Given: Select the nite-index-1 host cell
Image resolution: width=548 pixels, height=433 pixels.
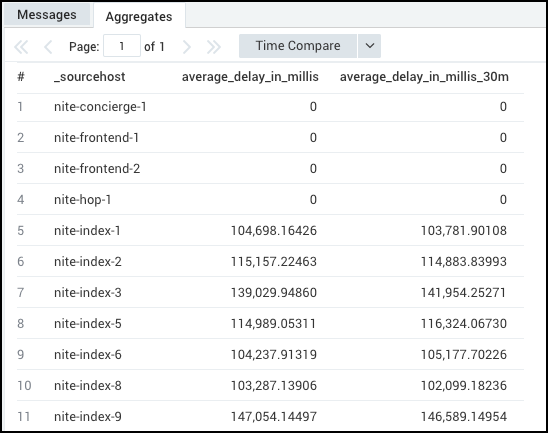Looking at the screenshot, I should tap(87, 231).
